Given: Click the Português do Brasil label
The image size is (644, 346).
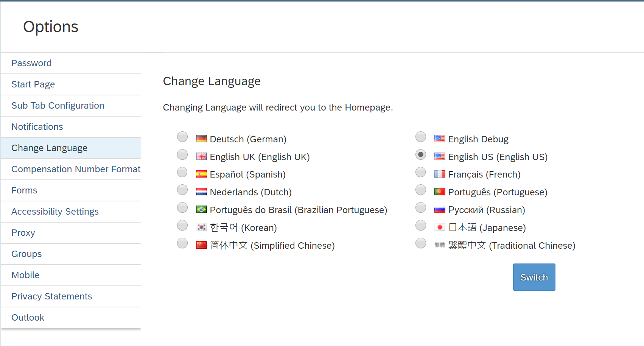Looking at the screenshot, I should click(x=299, y=210).
